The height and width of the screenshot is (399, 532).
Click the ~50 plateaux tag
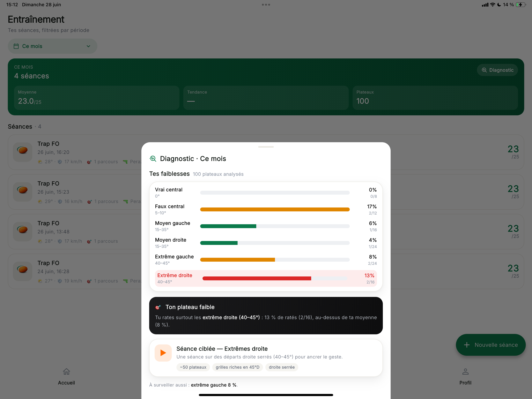[193, 367]
